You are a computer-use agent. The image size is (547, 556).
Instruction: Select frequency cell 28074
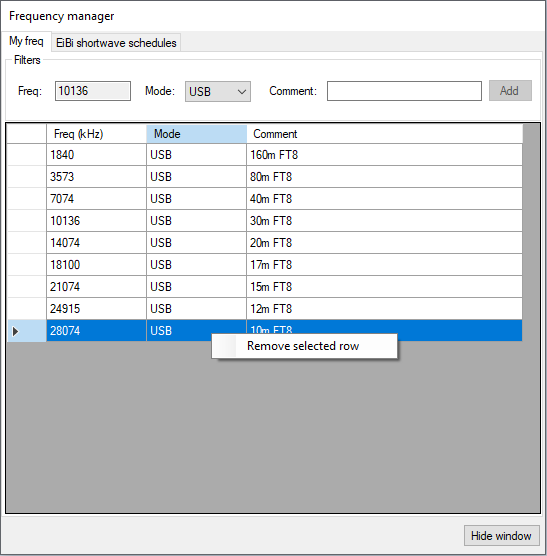click(x=96, y=330)
